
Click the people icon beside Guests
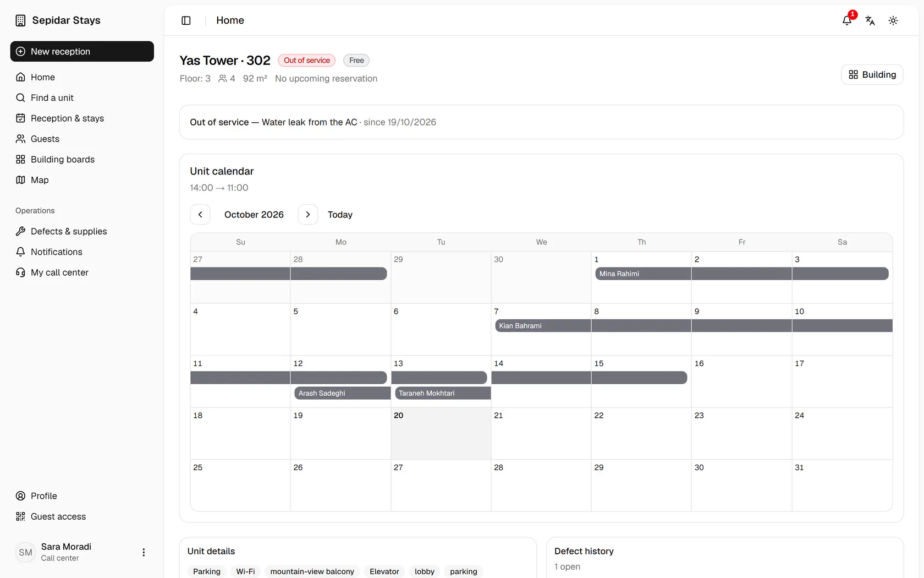(20, 139)
